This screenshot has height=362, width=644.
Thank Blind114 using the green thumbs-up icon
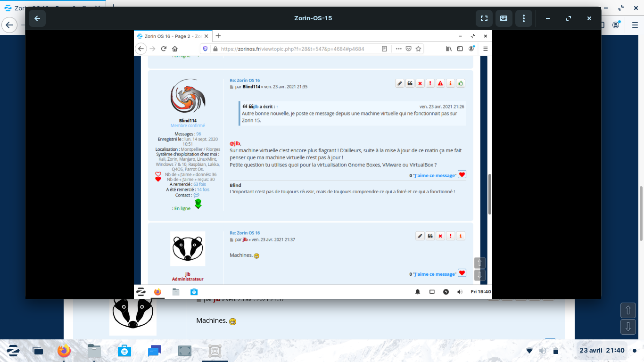[x=461, y=83]
